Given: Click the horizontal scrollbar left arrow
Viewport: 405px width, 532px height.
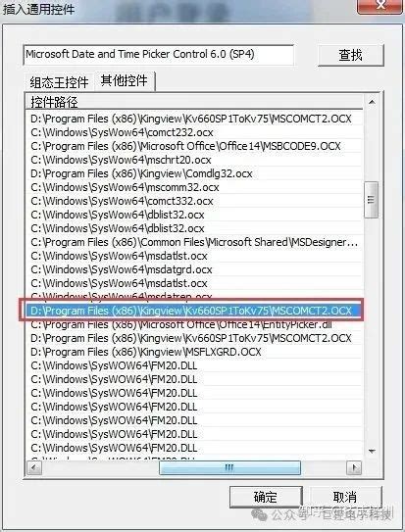Looking at the screenshot, I should (x=34, y=468).
